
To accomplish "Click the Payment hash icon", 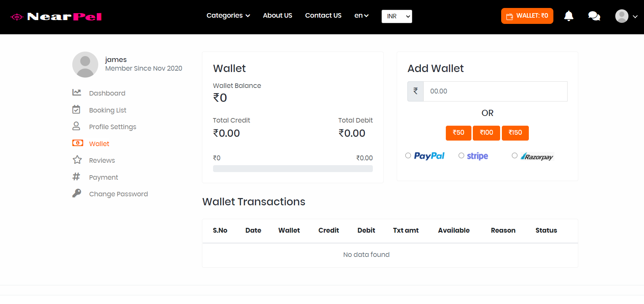I will (x=76, y=177).
